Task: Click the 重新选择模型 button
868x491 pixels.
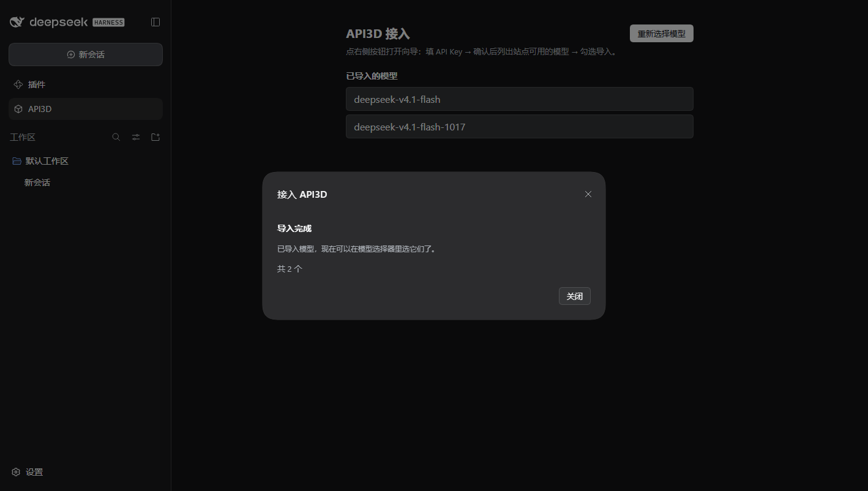Action: [662, 34]
